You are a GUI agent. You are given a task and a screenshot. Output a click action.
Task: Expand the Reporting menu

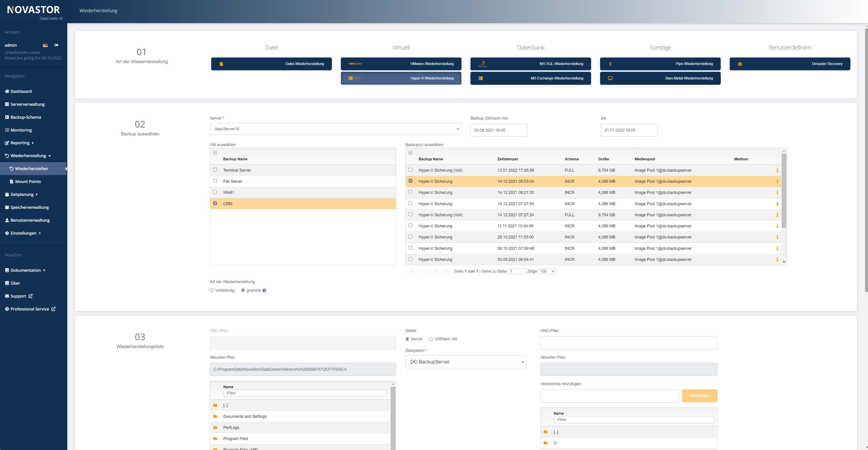click(x=19, y=143)
